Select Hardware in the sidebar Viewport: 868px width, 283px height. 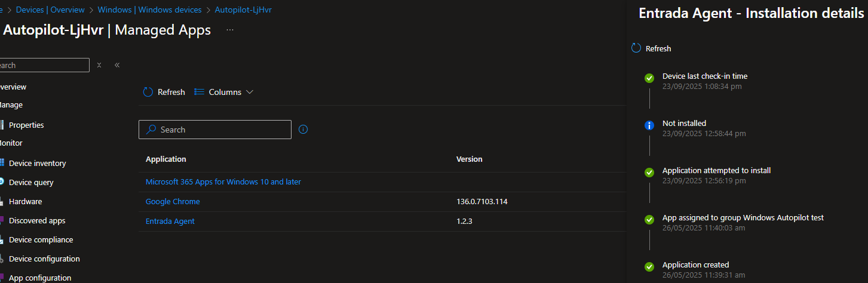pos(25,201)
